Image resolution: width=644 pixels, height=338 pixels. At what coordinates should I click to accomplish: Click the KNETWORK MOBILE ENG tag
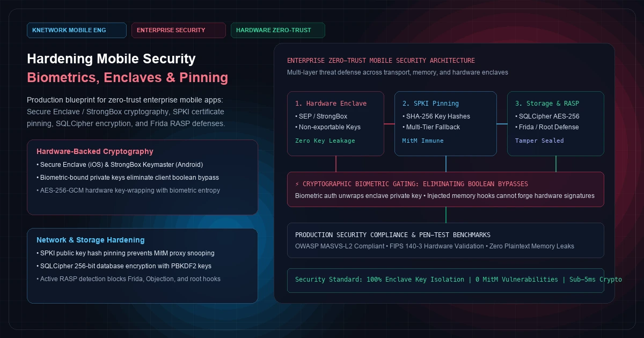click(77, 30)
